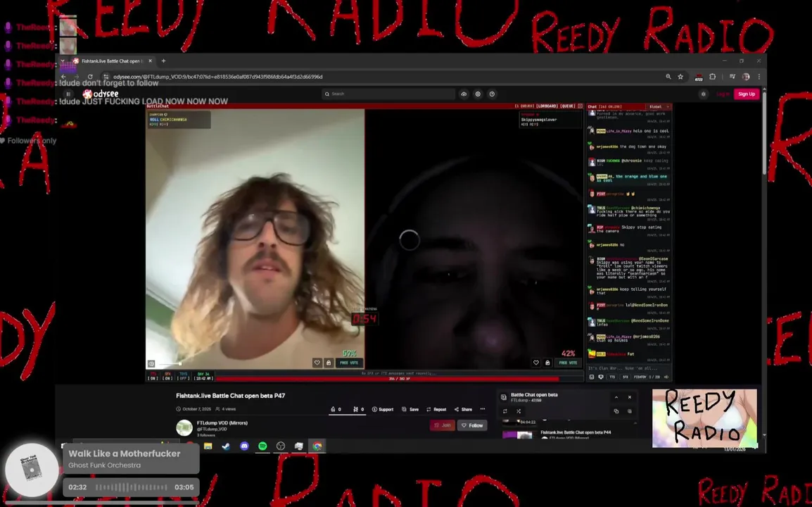812x507 pixels.
Task: Open Spotify from the Windows taskbar
Action: [x=262, y=446]
